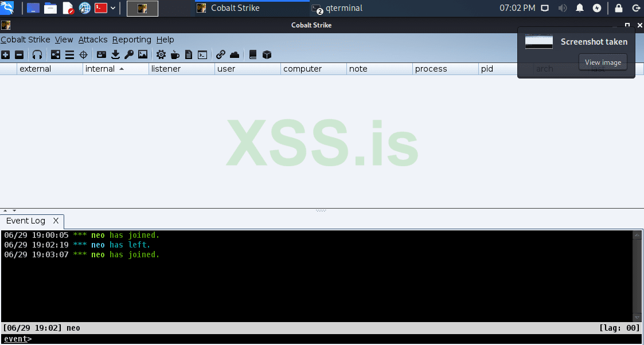644x345 pixels.
Task: Open the View menu
Action: coord(64,40)
